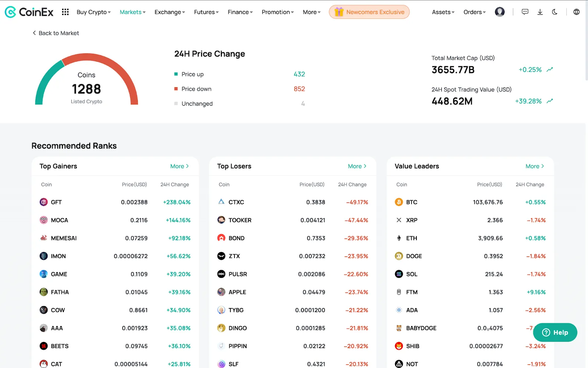The height and width of the screenshot is (368, 588).
Task: Expand the Buy Crypto dropdown
Action: tap(93, 12)
